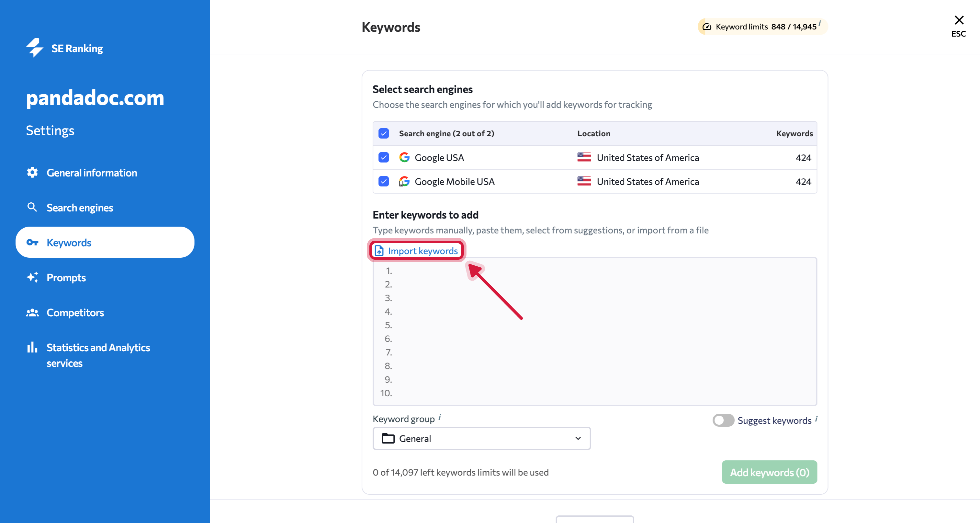Click the SE Ranking lightning logo
Screen dimensions: 980x523
point(35,48)
